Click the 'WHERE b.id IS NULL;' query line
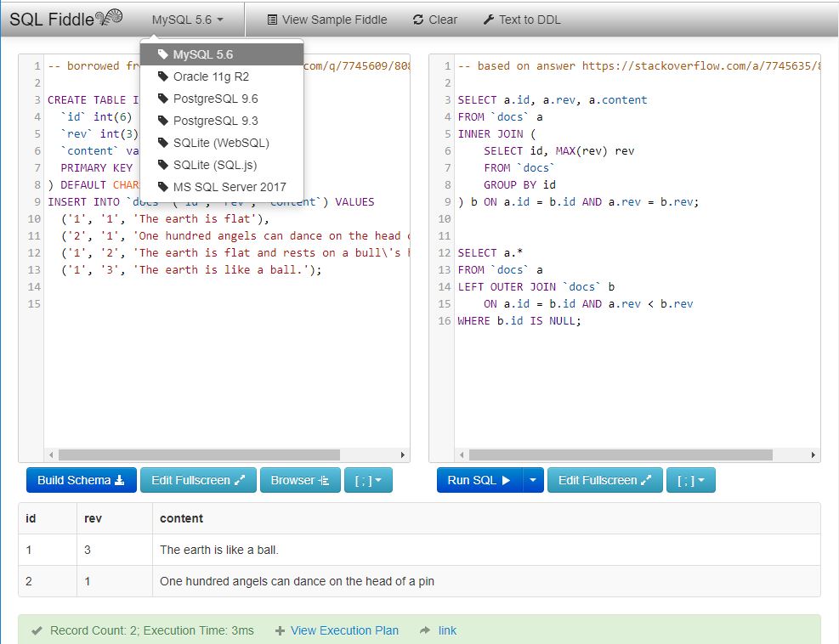This screenshot has width=839, height=644. (x=519, y=320)
